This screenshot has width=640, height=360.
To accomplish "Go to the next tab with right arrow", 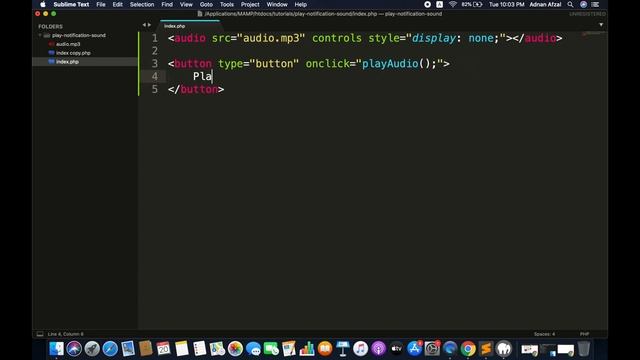I will coord(149,25).
